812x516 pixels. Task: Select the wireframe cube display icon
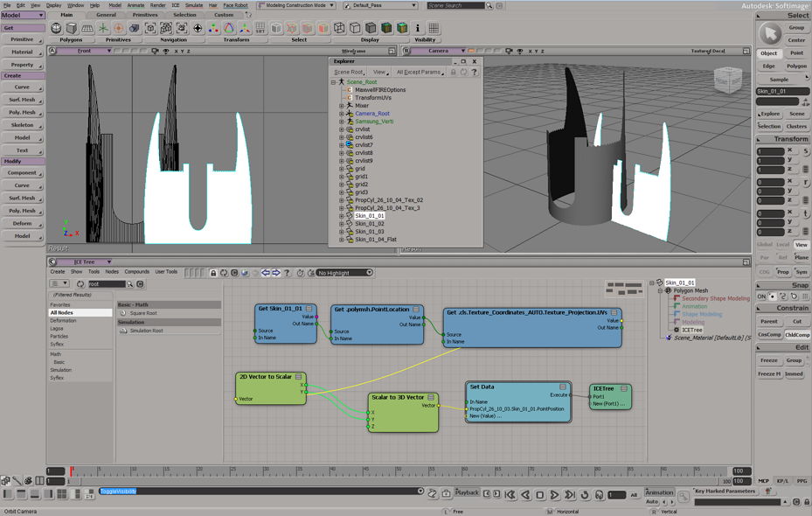coord(339,28)
